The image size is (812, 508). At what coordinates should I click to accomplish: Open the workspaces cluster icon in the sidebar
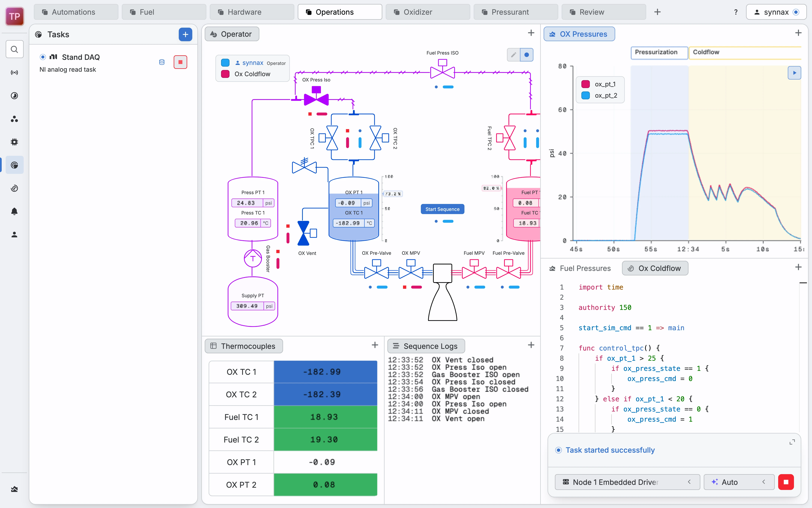(x=14, y=119)
